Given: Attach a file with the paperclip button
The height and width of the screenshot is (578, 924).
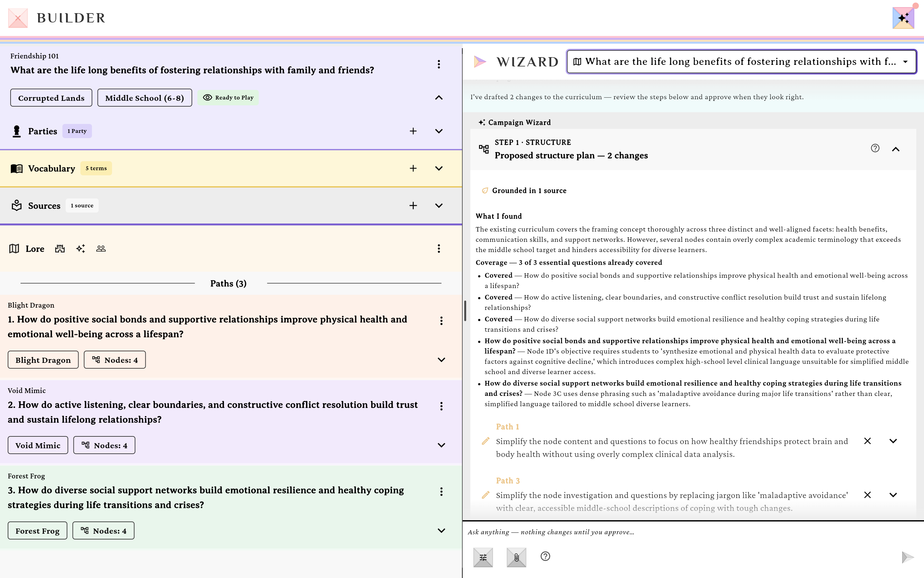Looking at the screenshot, I should pos(516,557).
